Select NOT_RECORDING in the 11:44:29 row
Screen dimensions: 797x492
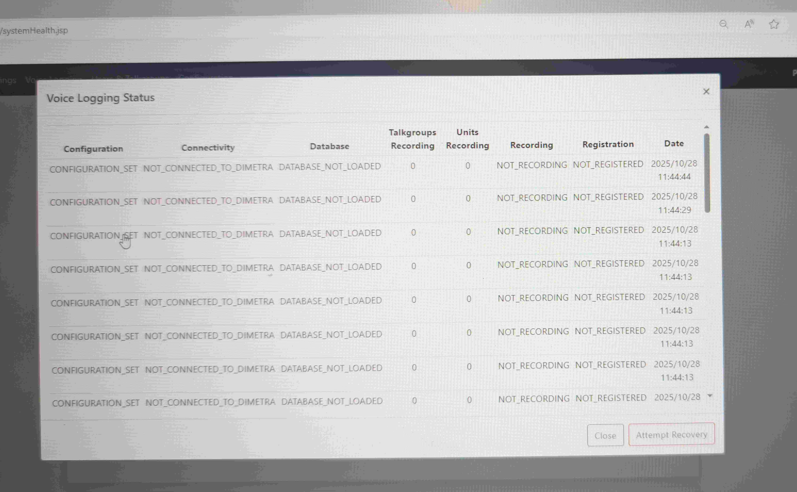(532, 198)
